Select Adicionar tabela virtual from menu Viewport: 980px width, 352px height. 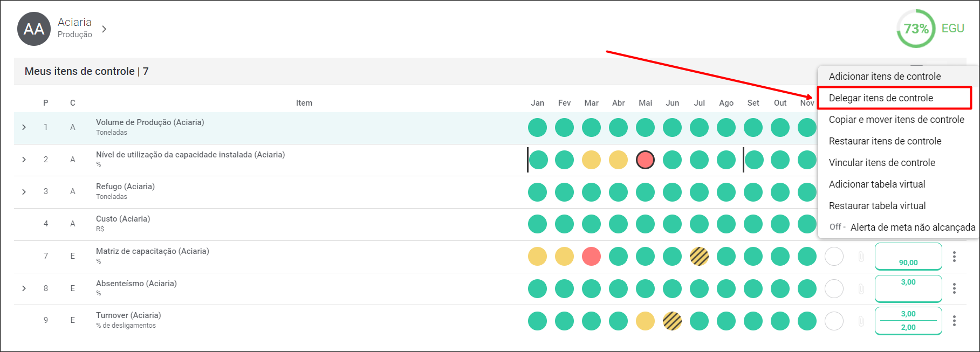coord(876,184)
